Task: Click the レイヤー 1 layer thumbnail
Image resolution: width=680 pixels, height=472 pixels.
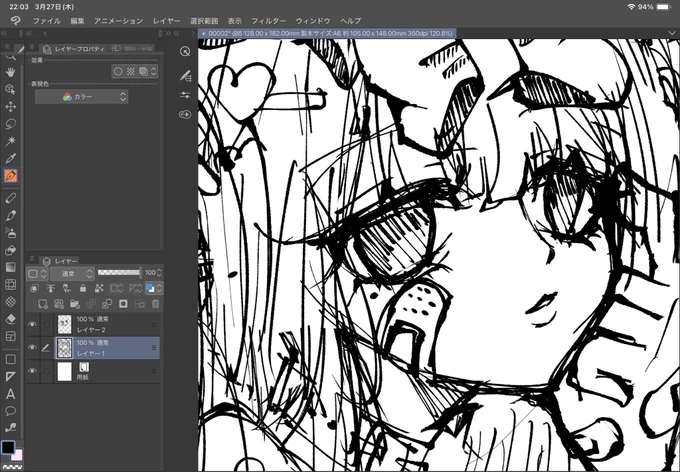Action: (65, 348)
